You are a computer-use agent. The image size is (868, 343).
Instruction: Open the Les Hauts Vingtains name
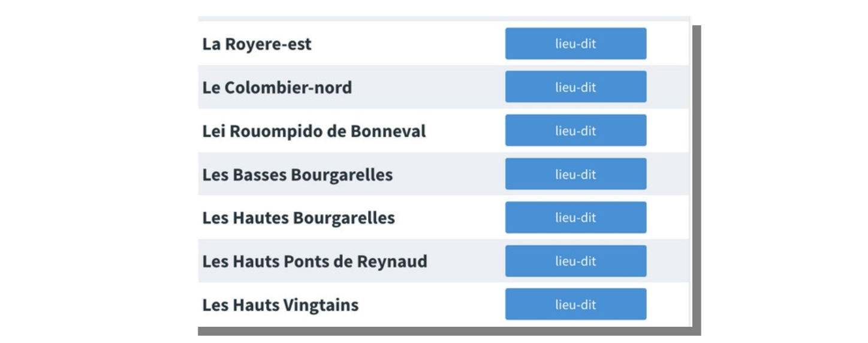click(280, 305)
